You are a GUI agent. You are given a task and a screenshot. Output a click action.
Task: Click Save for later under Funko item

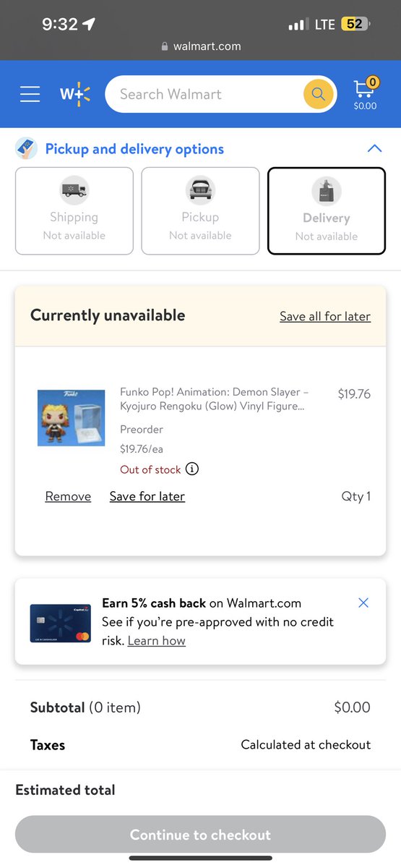147,496
